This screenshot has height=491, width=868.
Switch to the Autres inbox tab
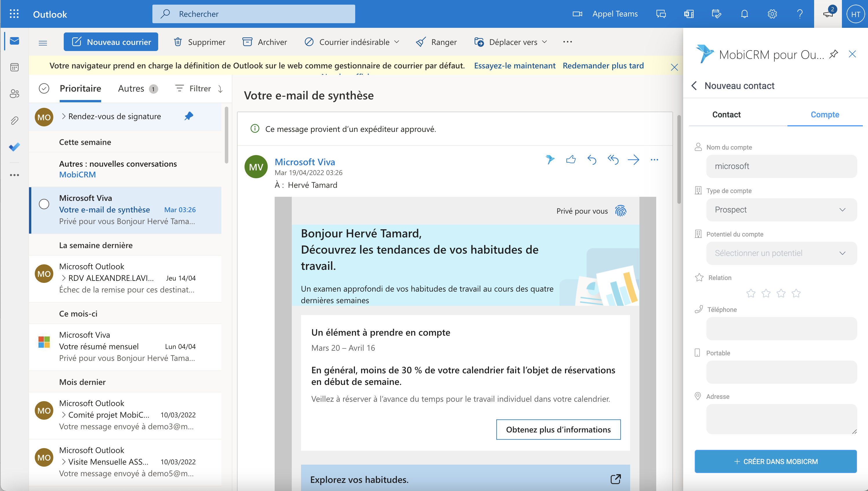[x=131, y=88]
